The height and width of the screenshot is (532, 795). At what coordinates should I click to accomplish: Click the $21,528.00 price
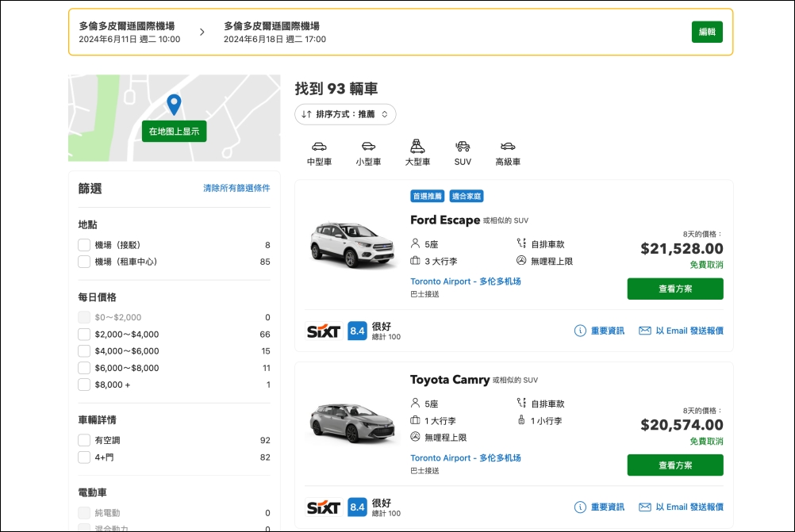pos(682,249)
